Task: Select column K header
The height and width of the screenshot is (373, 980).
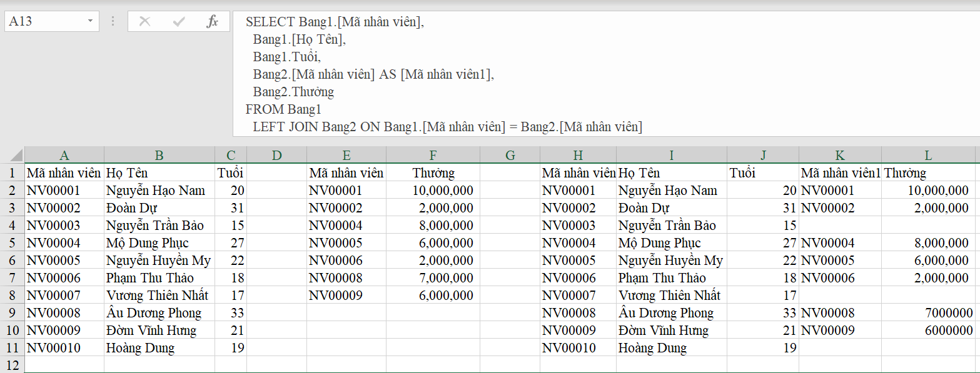Action: 840,156
